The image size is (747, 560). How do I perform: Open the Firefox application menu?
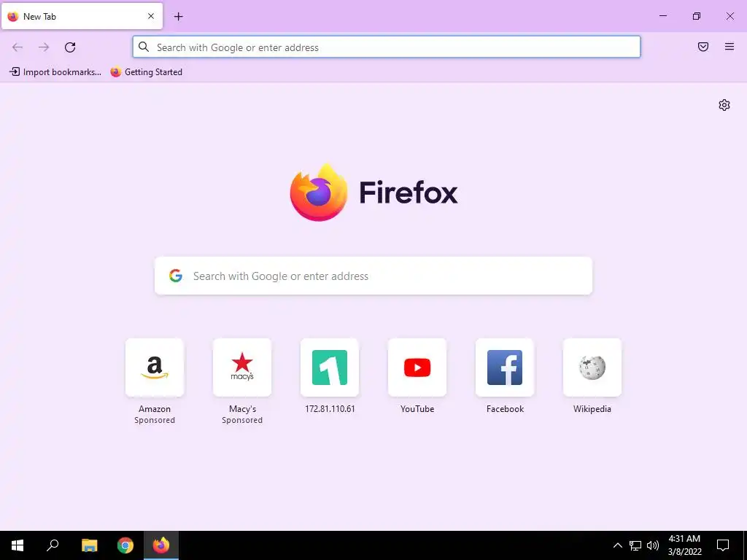click(x=729, y=47)
